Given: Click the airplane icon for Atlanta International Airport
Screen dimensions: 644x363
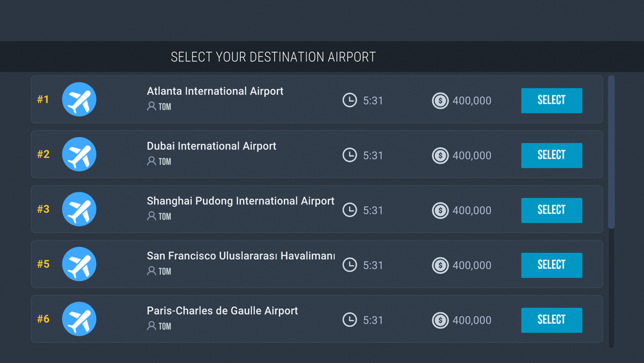Looking at the screenshot, I should click(x=79, y=100).
